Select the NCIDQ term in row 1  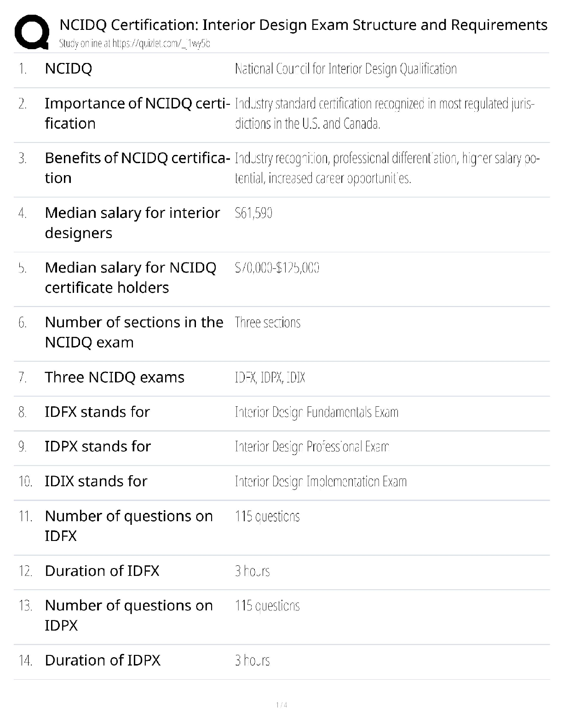point(68,68)
